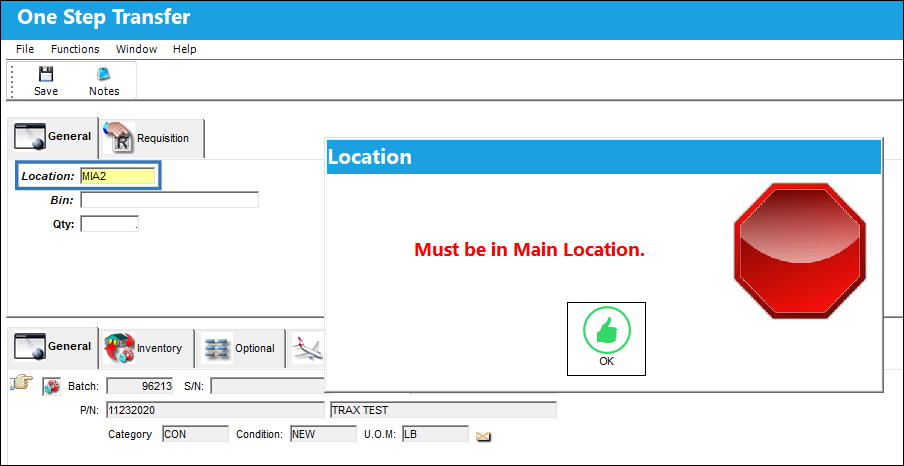Viewport: 904px width, 466px height.
Task: Click the S/N field
Action: [x=268, y=386]
